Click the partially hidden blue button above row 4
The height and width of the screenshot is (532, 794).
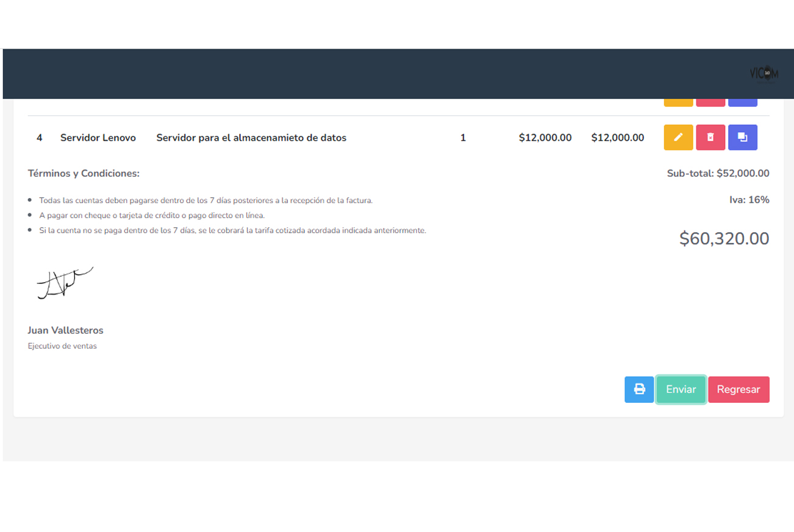click(x=742, y=102)
